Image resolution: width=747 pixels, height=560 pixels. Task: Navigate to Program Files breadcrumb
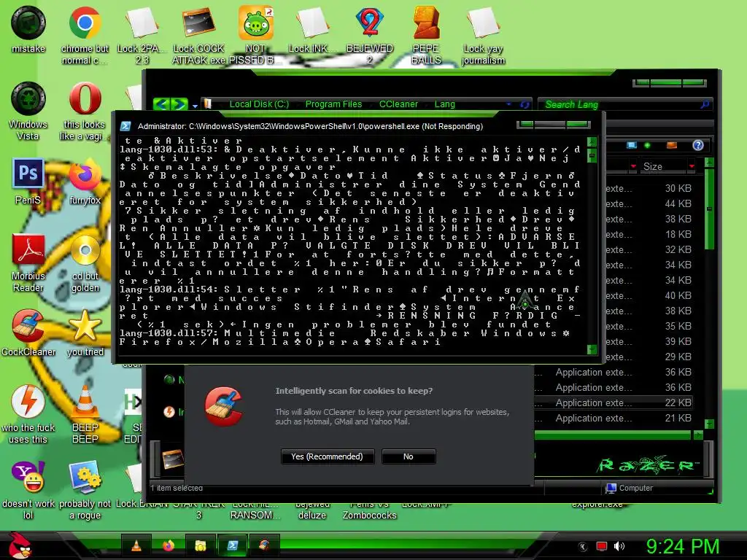333,104
